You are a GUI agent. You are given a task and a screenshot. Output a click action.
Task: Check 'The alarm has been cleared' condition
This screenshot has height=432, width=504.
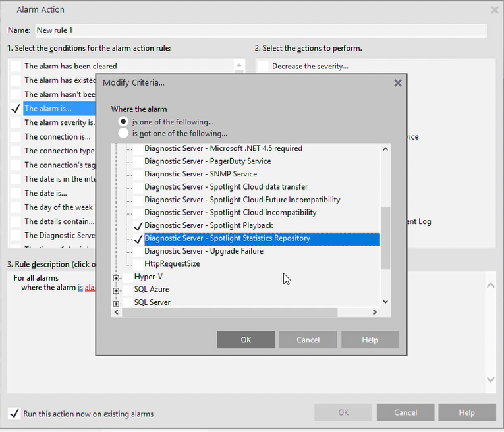tap(16, 66)
